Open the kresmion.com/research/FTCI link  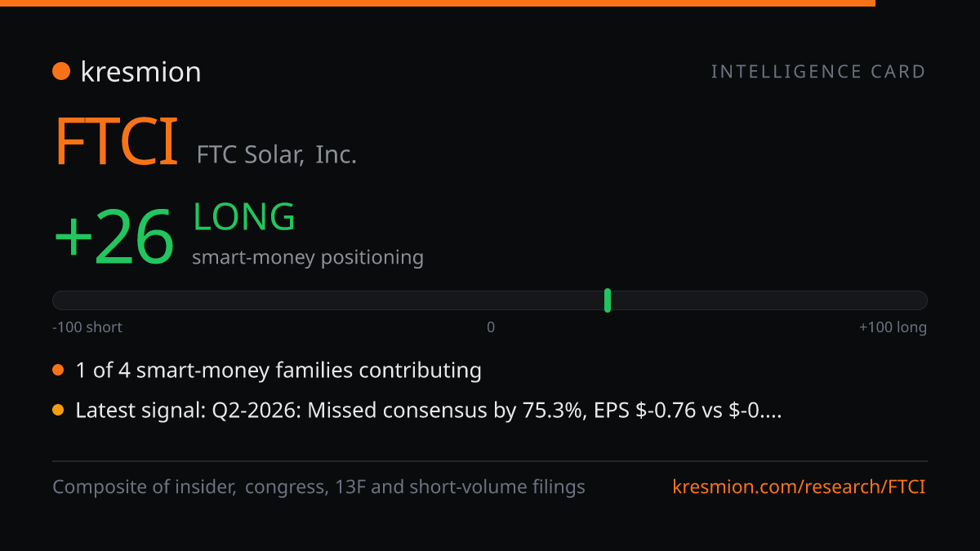(x=800, y=487)
